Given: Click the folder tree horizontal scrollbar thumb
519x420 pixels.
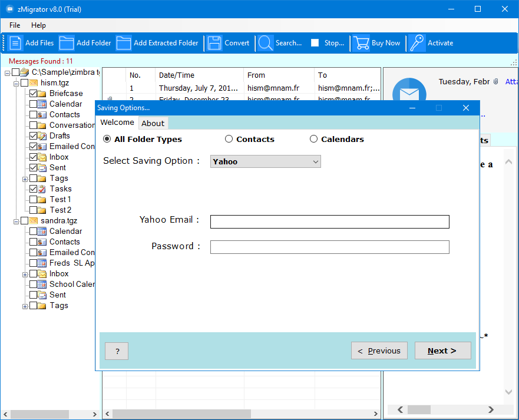Looking at the screenshot, I should [x=39, y=414].
